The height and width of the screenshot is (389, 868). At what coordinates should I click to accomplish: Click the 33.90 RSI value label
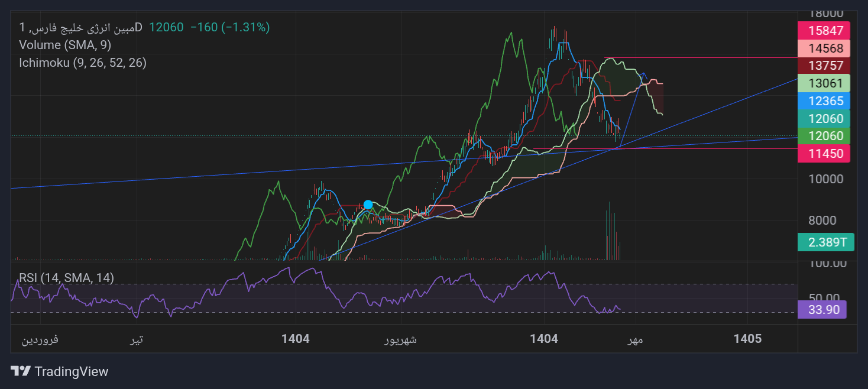pos(822,310)
